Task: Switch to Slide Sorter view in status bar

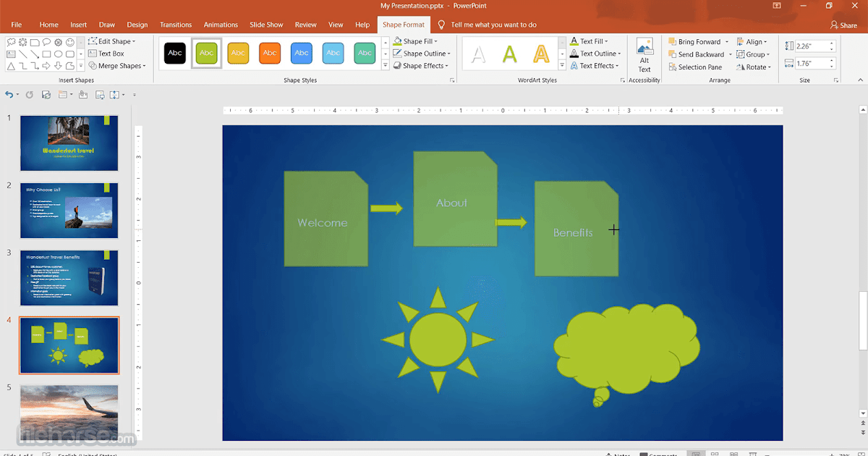Action: point(715,454)
